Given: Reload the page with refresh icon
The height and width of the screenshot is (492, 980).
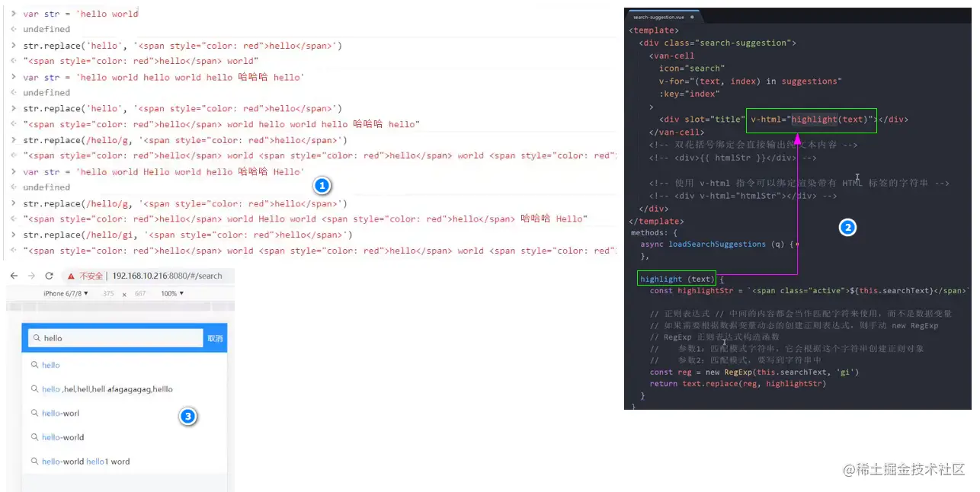Looking at the screenshot, I should pos(50,276).
